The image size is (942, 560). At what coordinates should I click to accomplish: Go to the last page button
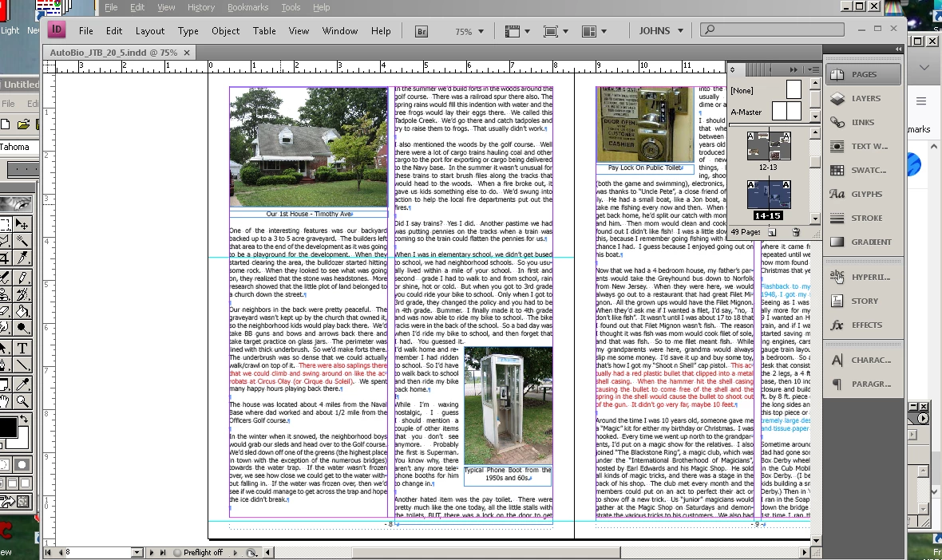coord(162,552)
